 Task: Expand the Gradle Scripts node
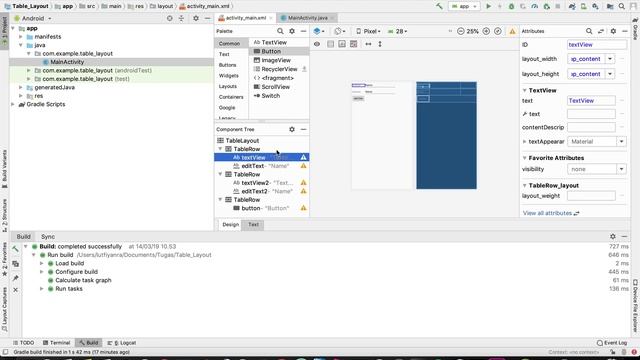pos(13,104)
